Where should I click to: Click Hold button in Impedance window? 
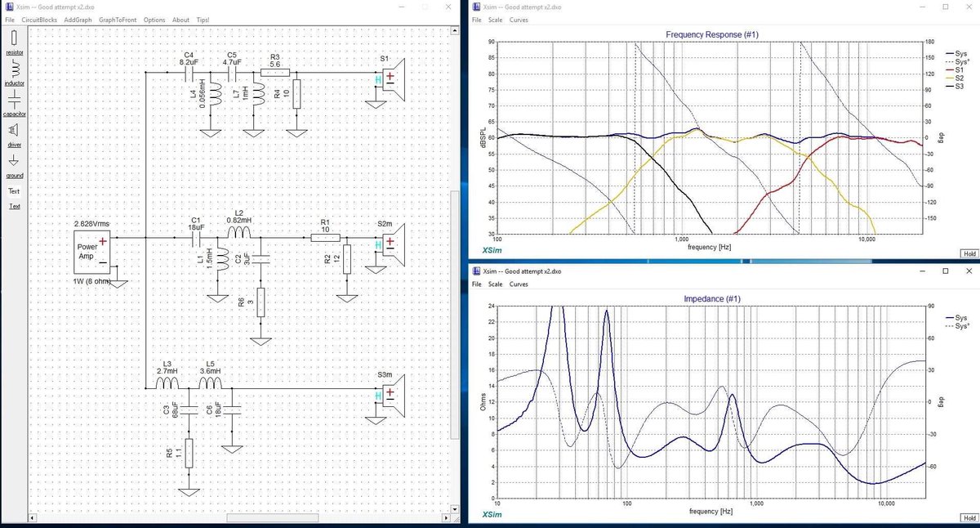pyautogui.click(x=969, y=519)
